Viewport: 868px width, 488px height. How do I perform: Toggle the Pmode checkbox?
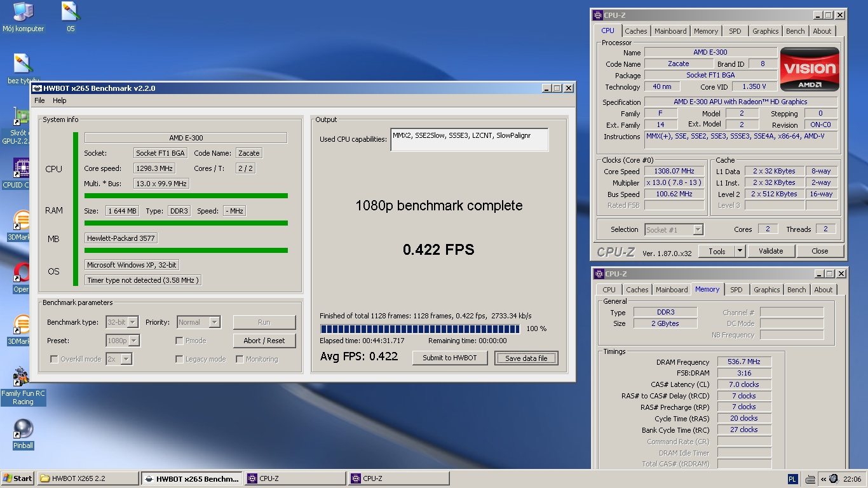point(179,341)
